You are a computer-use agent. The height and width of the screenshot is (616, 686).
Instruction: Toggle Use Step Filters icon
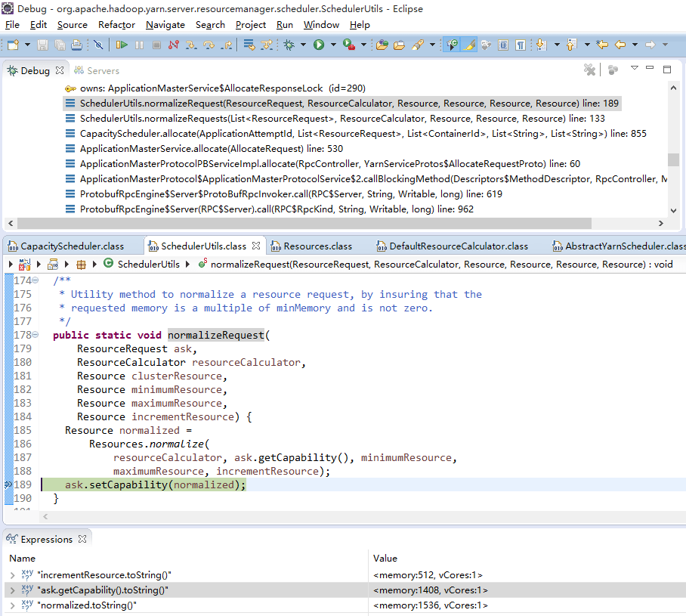tap(267, 45)
